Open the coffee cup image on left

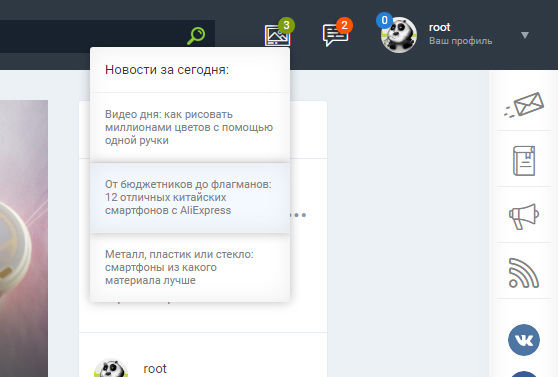click(24, 239)
